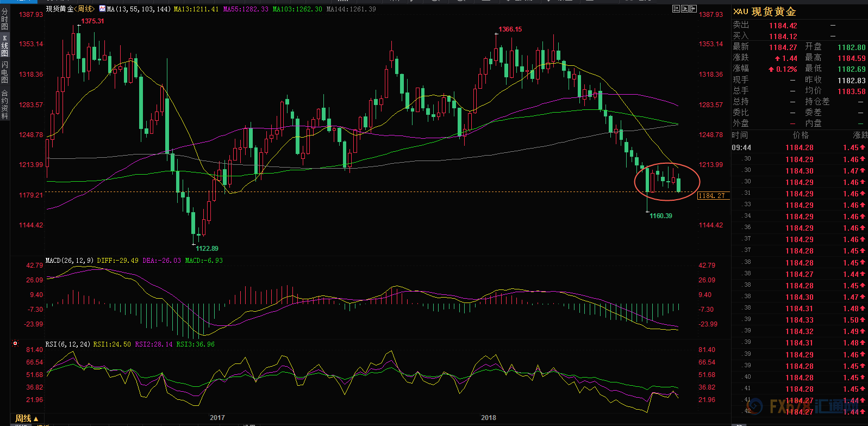868x426 pixels.
Task: Click the 时间 column header
Action: click(740, 135)
